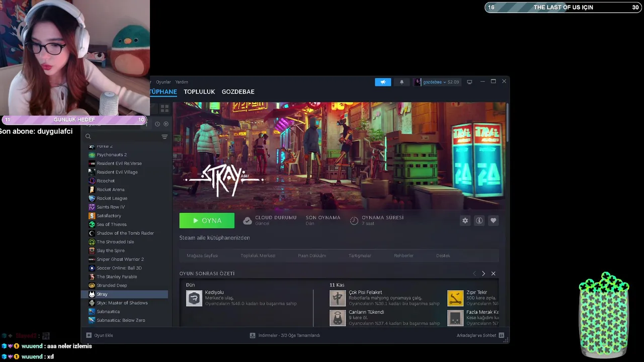Viewport: 644px width, 362px height.
Task: Click the game page vertical scrollbar
Action: tap(508, 123)
